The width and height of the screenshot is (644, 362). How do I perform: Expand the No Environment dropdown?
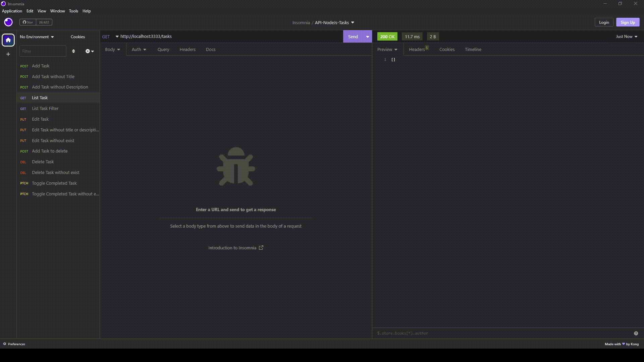point(37,37)
